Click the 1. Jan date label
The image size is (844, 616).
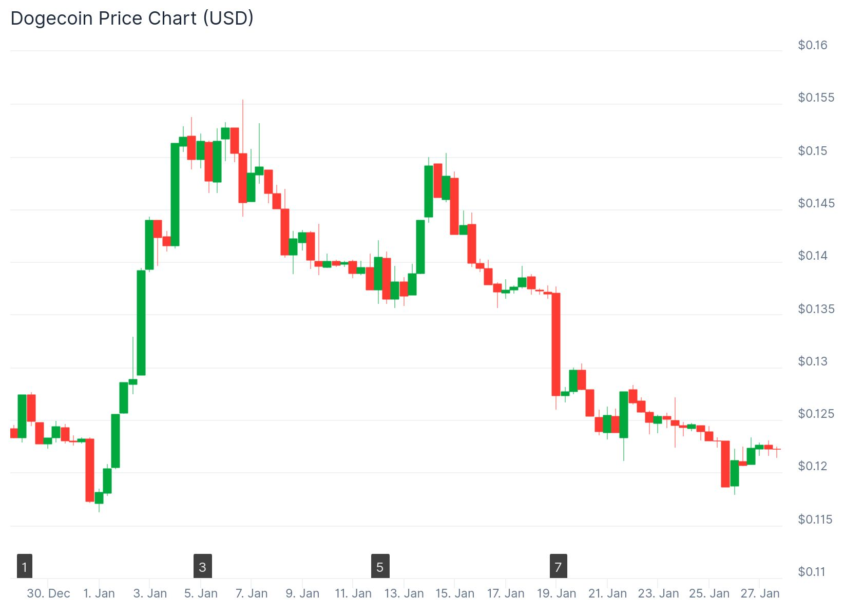(99, 593)
